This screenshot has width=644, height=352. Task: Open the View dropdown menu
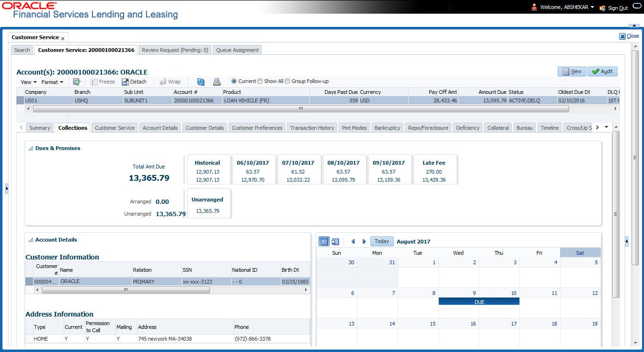pyautogui.click(x=28, y=82)
